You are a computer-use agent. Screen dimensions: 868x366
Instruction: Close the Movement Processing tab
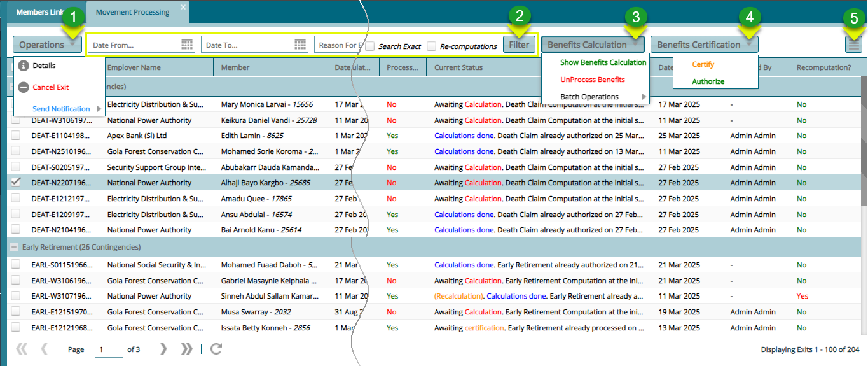183,7
